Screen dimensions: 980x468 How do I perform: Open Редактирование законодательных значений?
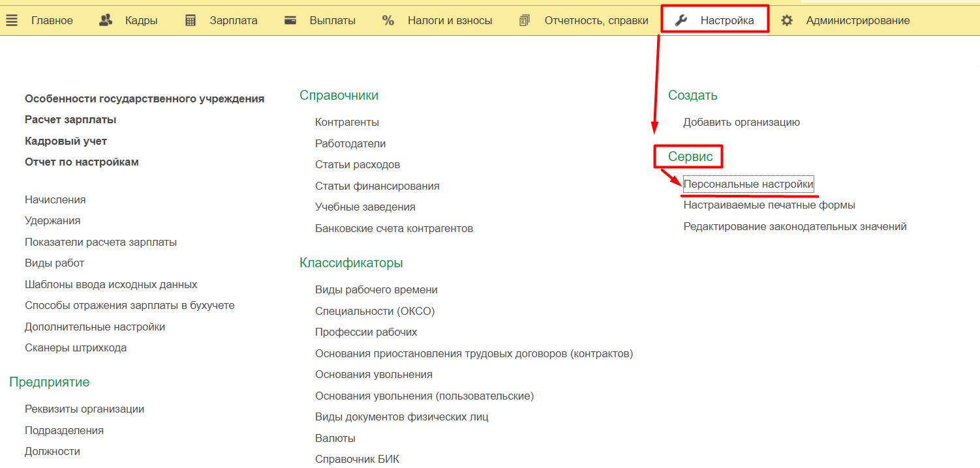(x=795, y=226)
